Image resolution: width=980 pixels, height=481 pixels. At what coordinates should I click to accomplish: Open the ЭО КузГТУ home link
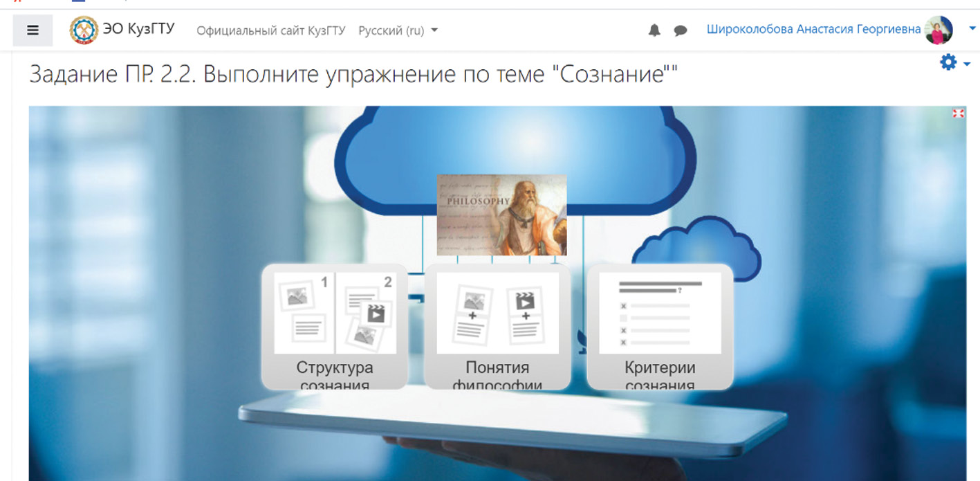point(138,30)
